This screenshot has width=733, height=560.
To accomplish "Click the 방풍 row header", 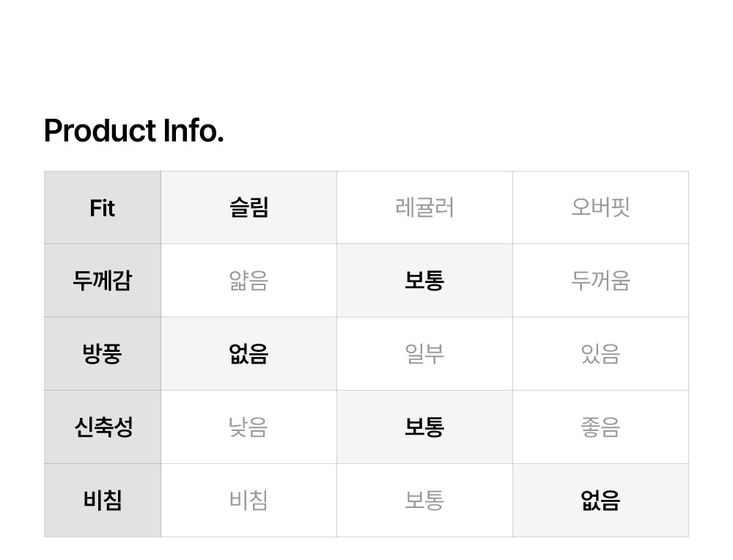I will [x=103, y=354].
